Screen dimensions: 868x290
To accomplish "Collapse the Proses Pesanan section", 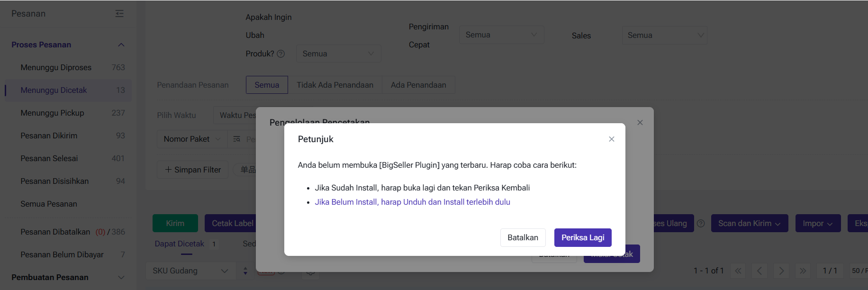I will 121,45.
